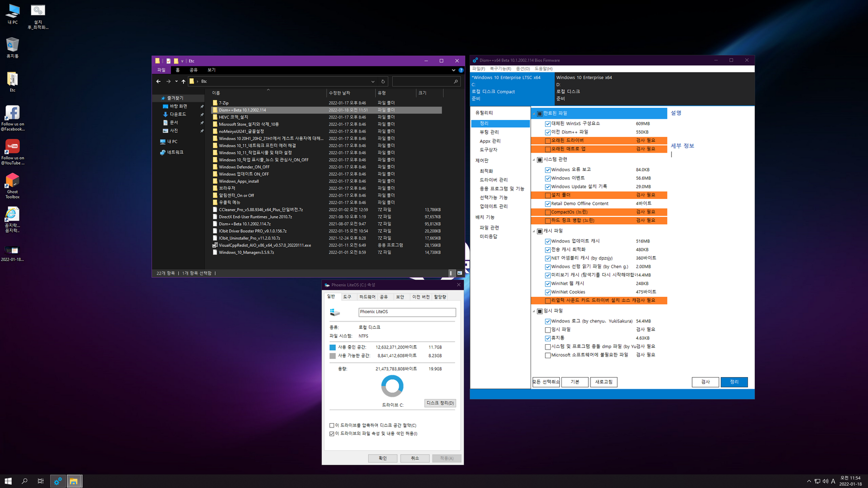Open the Etc archive desktop icon

pyautogui.click(x=13, y=81)
